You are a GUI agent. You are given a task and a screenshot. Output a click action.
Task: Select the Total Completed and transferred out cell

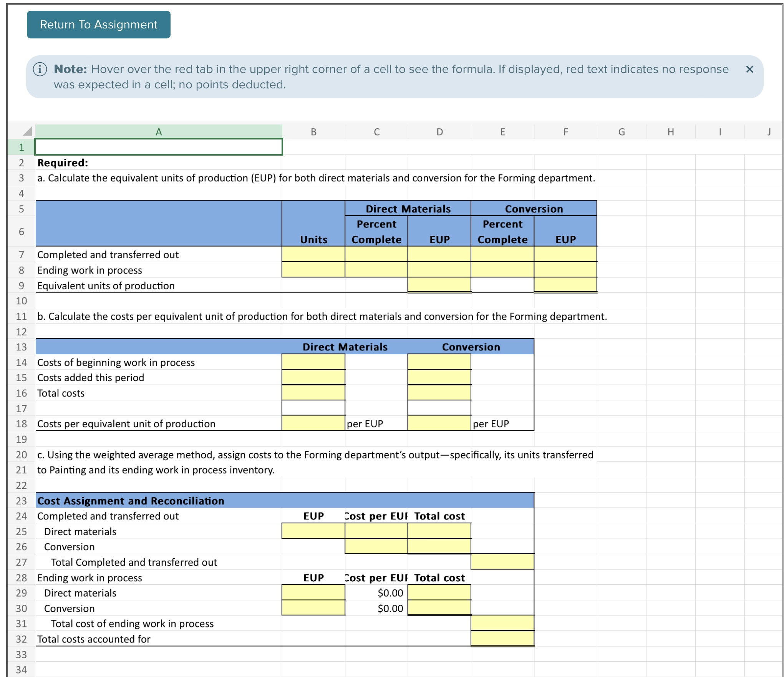[502, 562]
